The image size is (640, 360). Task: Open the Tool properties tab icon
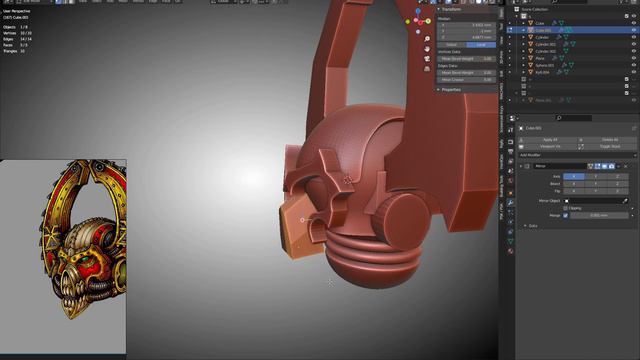click(x=511, y=129)
